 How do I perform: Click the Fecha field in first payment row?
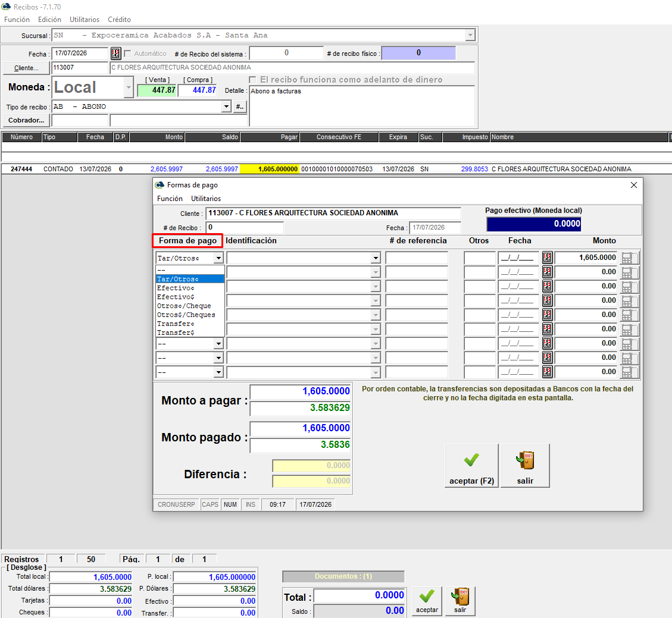coord(518,258)
